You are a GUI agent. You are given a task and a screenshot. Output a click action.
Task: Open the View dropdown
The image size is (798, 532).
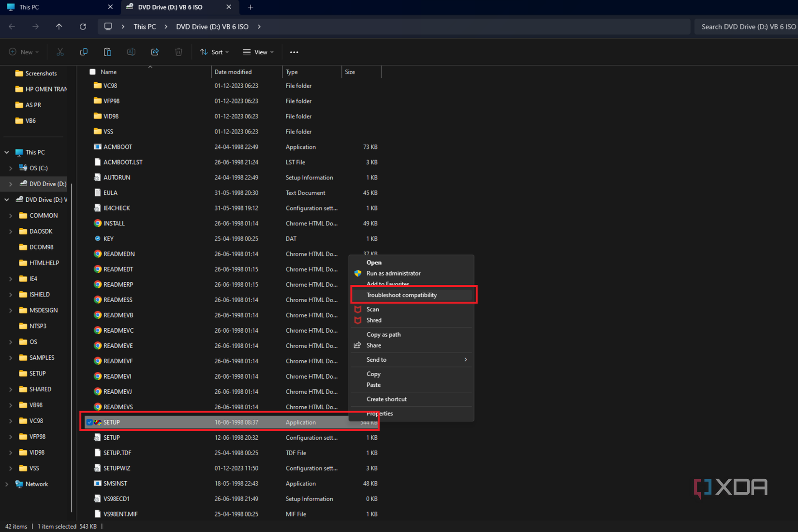(258, 52)
